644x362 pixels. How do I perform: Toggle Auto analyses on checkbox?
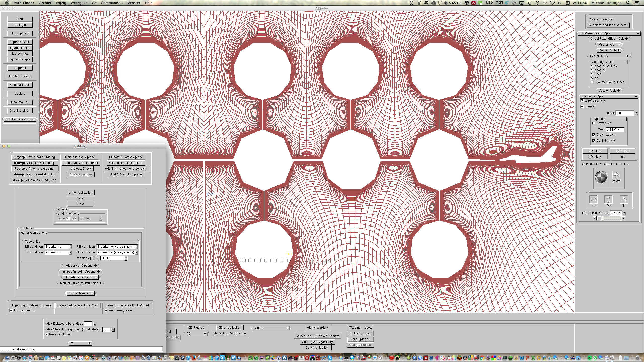click(x=106, y=310)
